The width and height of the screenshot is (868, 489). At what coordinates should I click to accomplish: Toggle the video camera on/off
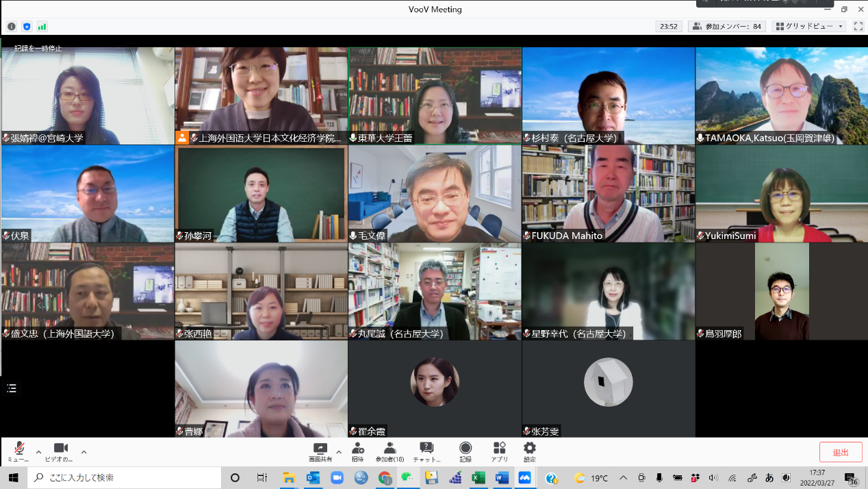pyautogui.click(x=60, y=451)
